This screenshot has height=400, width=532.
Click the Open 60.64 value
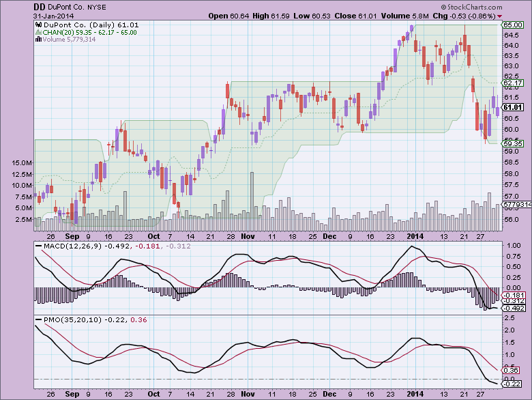point(228,16)
